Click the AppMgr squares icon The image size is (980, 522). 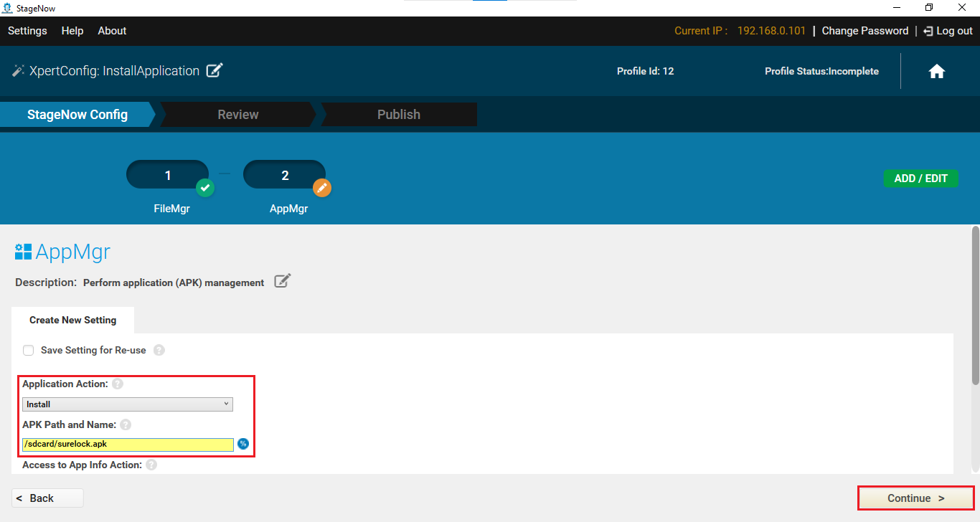point(23,251)
